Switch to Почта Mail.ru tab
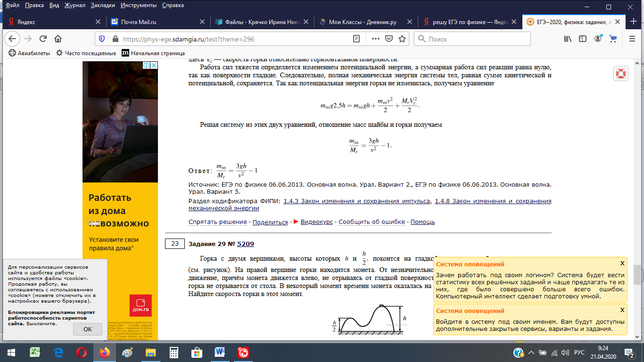 [158, 22]
